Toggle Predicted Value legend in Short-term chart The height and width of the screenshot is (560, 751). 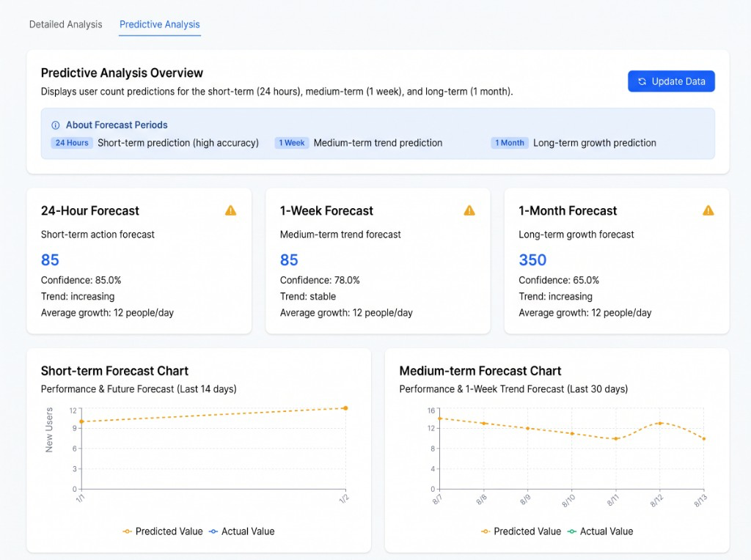click(x=163, y=531)
